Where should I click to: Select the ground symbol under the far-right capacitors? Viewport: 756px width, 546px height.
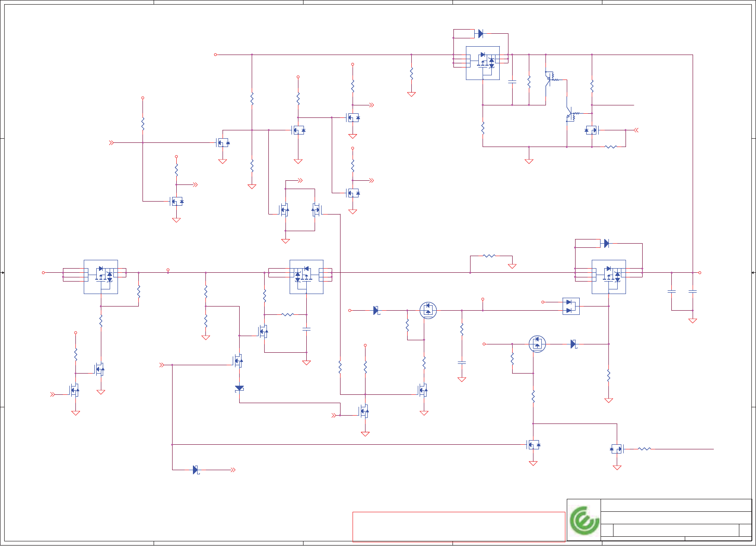click(x=693, y=320)
